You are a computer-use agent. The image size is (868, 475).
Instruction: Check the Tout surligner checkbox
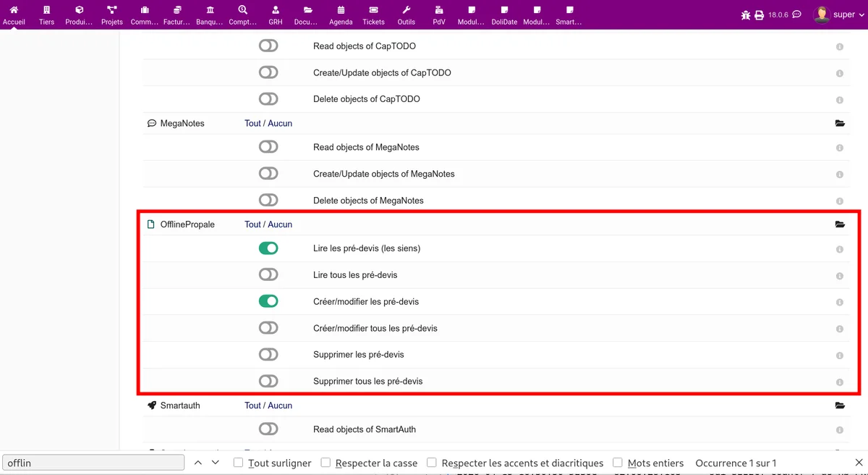(x=239, y=463)
